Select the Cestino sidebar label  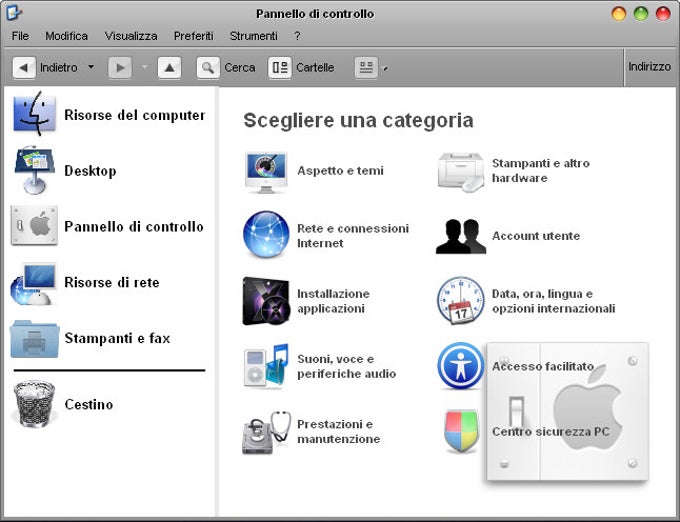[89, 404]
